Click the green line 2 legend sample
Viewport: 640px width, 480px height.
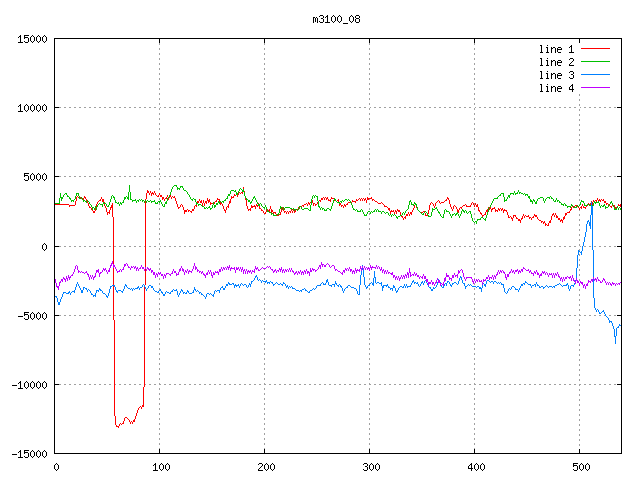(595, 62)
